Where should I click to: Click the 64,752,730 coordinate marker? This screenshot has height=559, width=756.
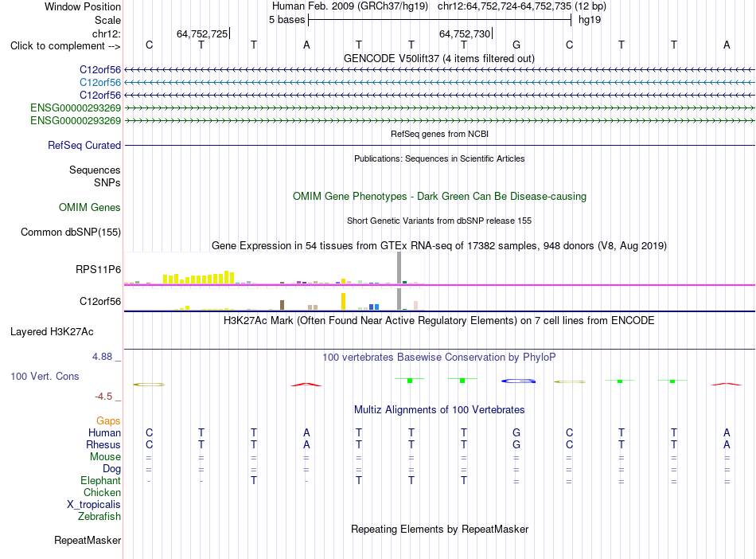(465, 33)
